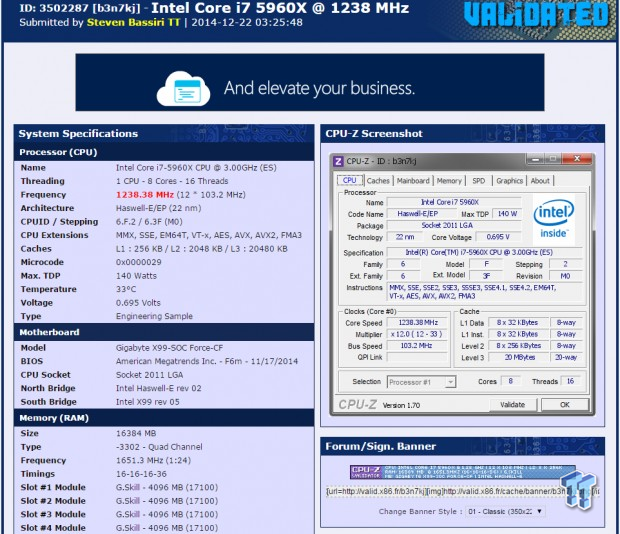Open submitter Steven Bassiri TT link

click(x=133, y=22)
